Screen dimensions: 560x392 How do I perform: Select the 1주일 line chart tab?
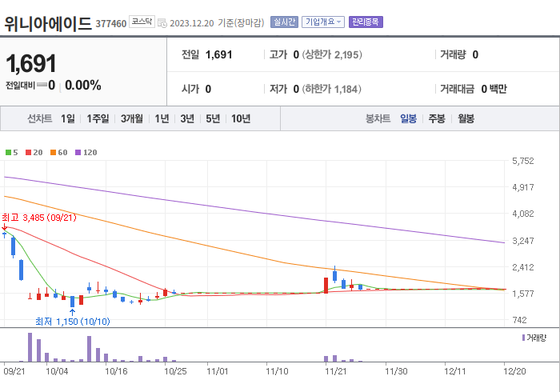tap(98, 118)
